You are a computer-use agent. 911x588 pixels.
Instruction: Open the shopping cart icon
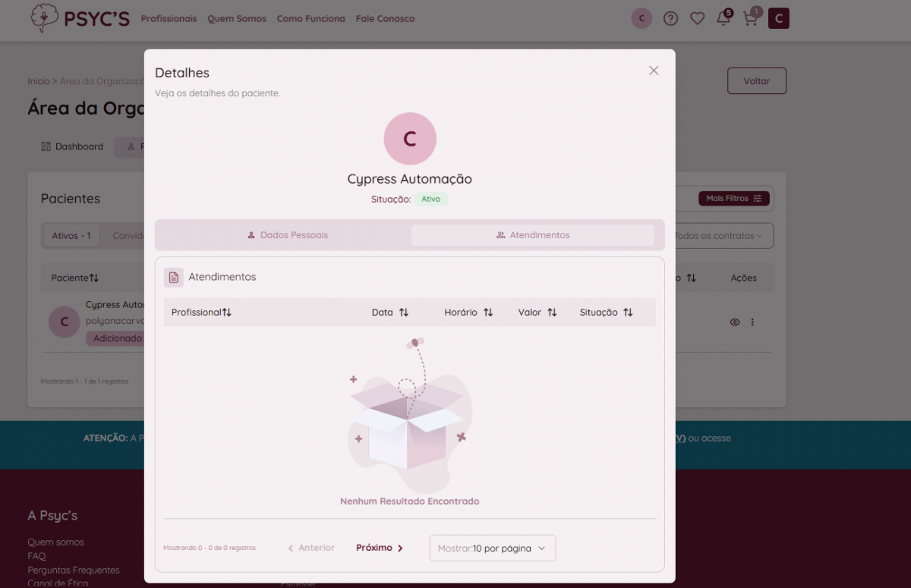[752, 17]
